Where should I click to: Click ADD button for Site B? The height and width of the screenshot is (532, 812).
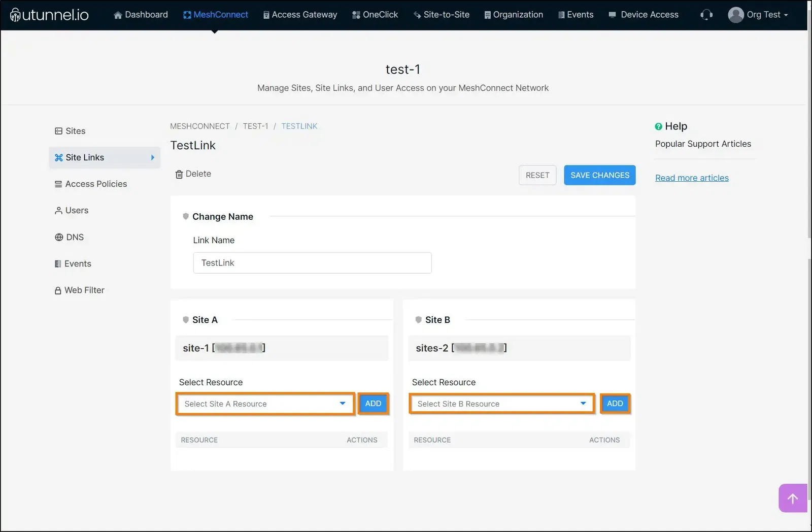(615, 404)
